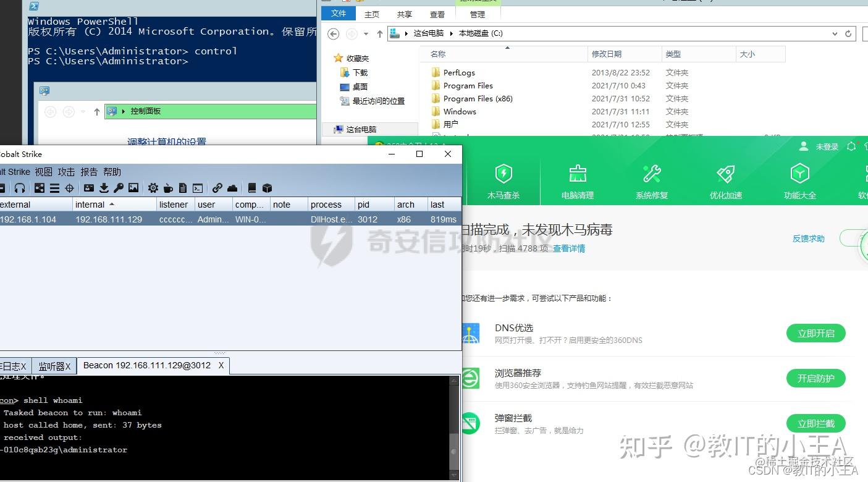Screen dimensions: 868x482
Task: Open 查看详情 scan details link
Action: (x=568, y=248)
